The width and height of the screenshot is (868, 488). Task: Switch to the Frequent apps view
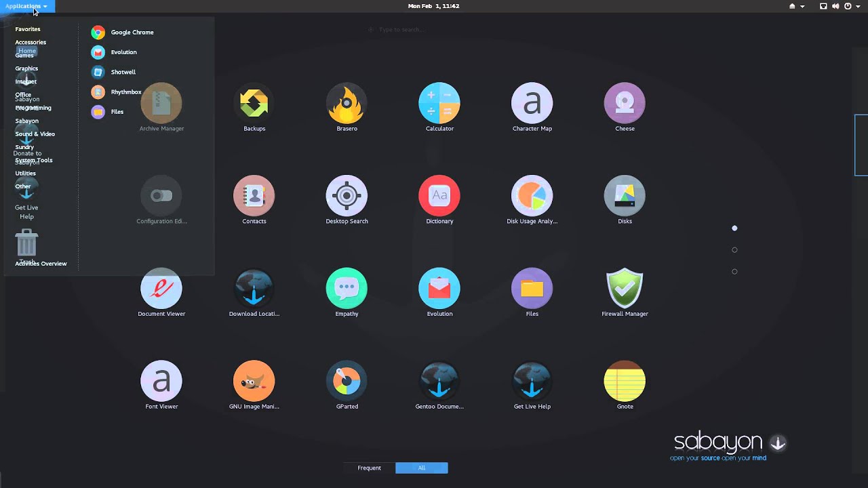tap(370, 468)
